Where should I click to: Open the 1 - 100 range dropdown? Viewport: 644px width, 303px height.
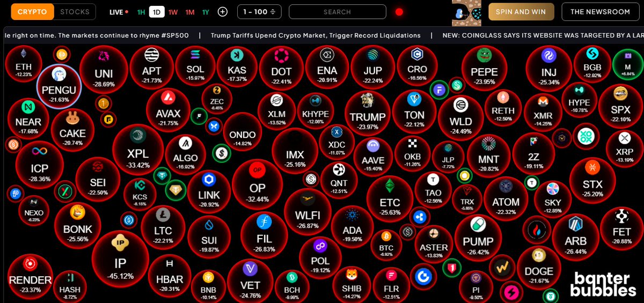pos(260,12)
